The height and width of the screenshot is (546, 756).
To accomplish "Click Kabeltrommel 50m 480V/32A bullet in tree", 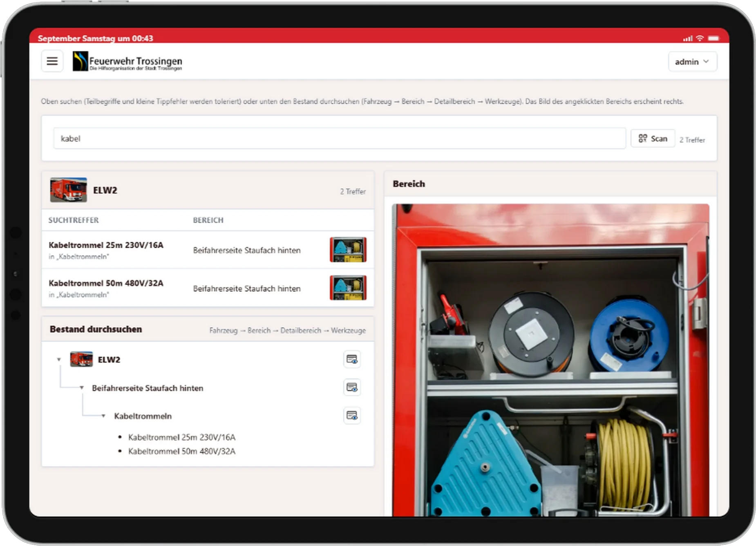I will [x=182, y=451].
